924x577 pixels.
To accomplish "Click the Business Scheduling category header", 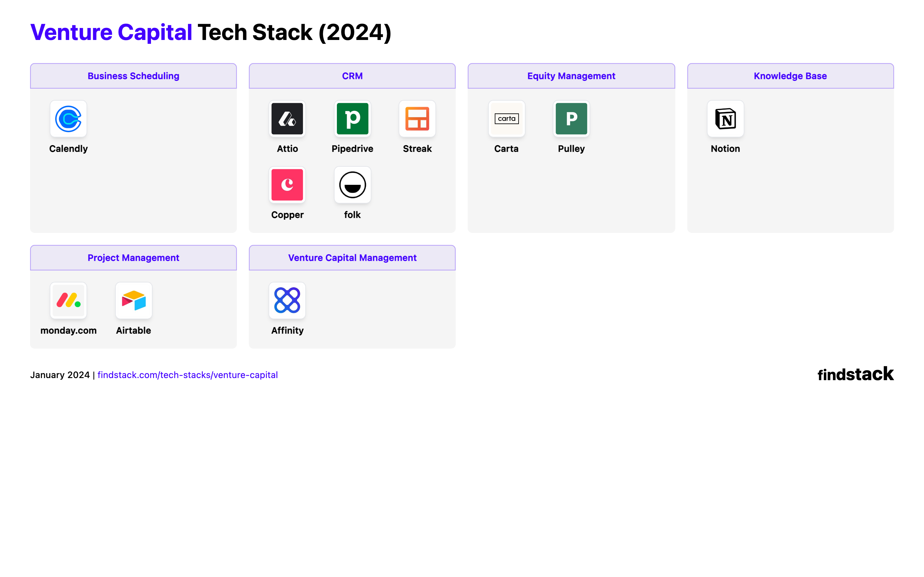I will point(133,76).
